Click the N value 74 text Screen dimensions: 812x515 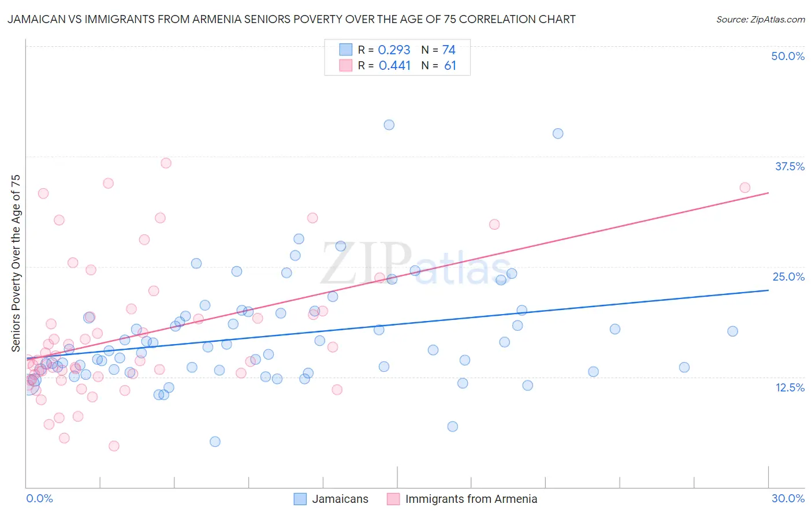tap(449, 50)
